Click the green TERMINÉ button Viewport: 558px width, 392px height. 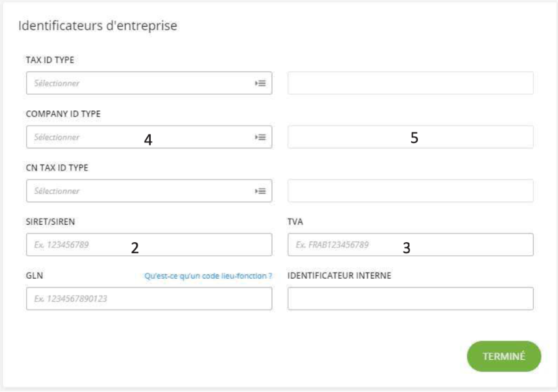coord(504,357)
